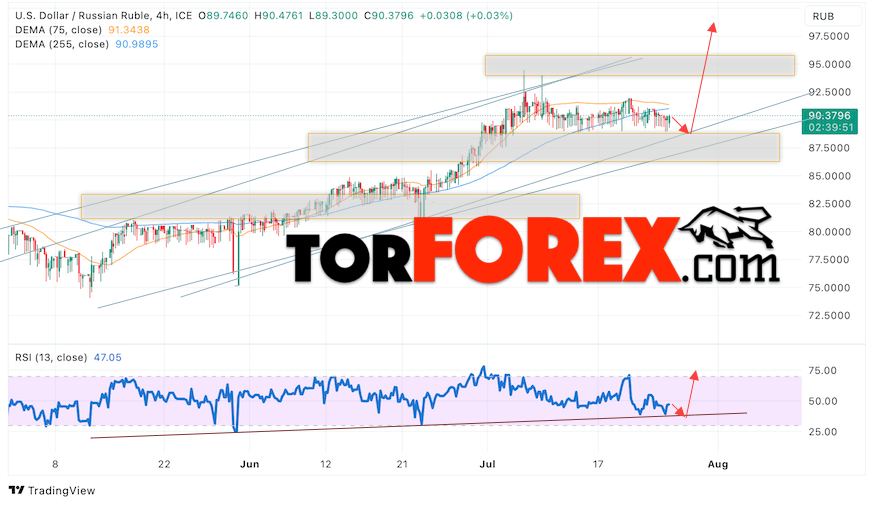Click the 21 date label on time axis
The width and height of the screenshot is (874, 505).
click(x=402, y=464)
